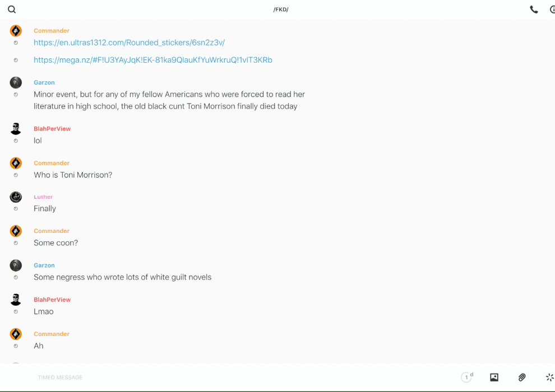Click the add picture icon in the input bar
The image size is (555, 392).
coord(494,377)
